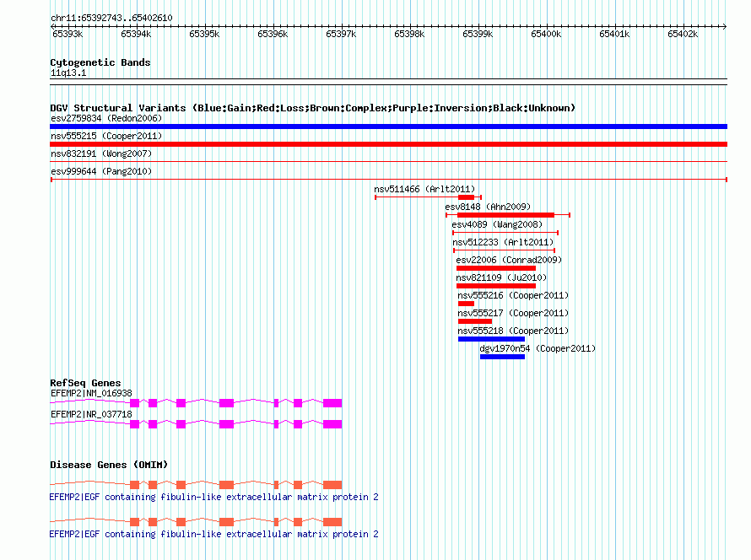Open nsv511466 (Arlt2011) variant label
Screen dimensions: 751x560
click(424, 189)
